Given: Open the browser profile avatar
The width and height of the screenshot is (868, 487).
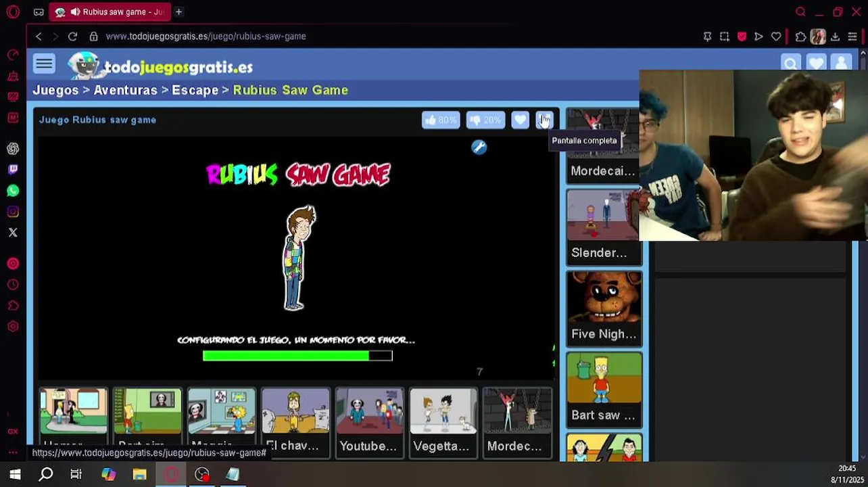Looking at the screenshot, I should 818,37.
